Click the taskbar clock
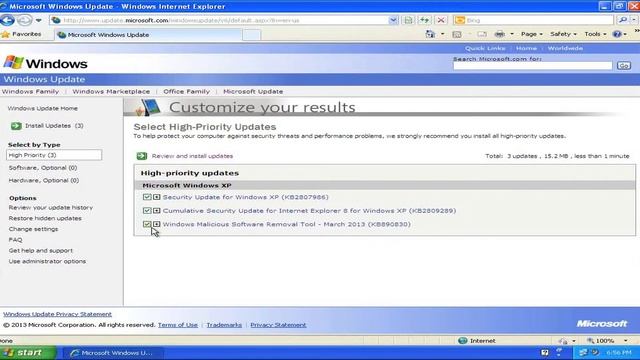 (x=619, y=353)
